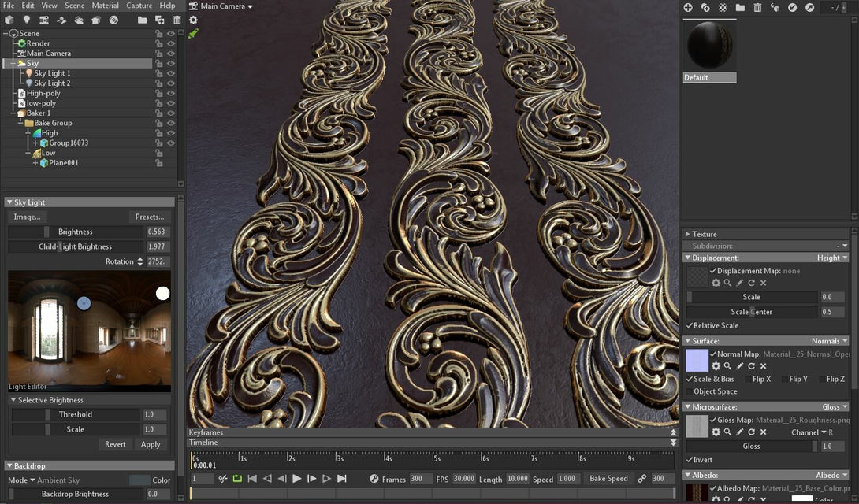859x504 pixels.
Task: Add a fog object using the cloud icon
Action: tap(79, 20)
